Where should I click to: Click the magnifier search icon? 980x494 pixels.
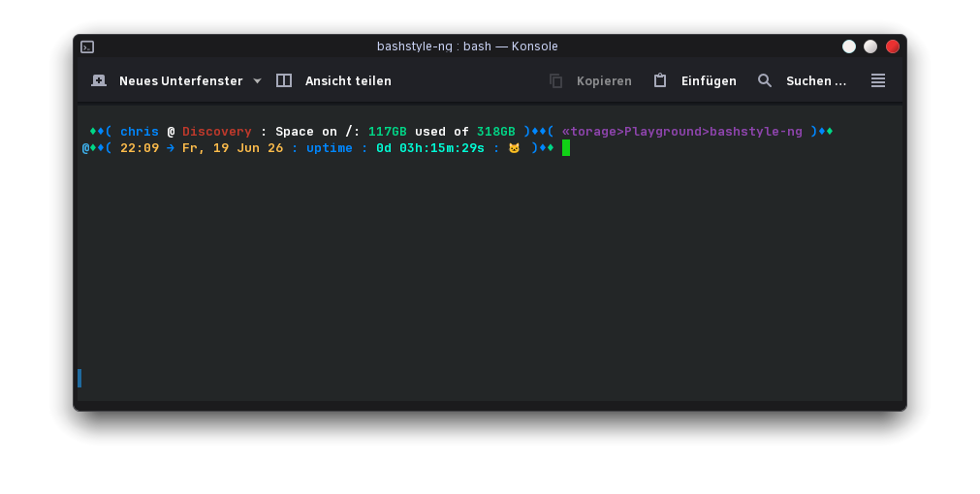click(765, 80)
